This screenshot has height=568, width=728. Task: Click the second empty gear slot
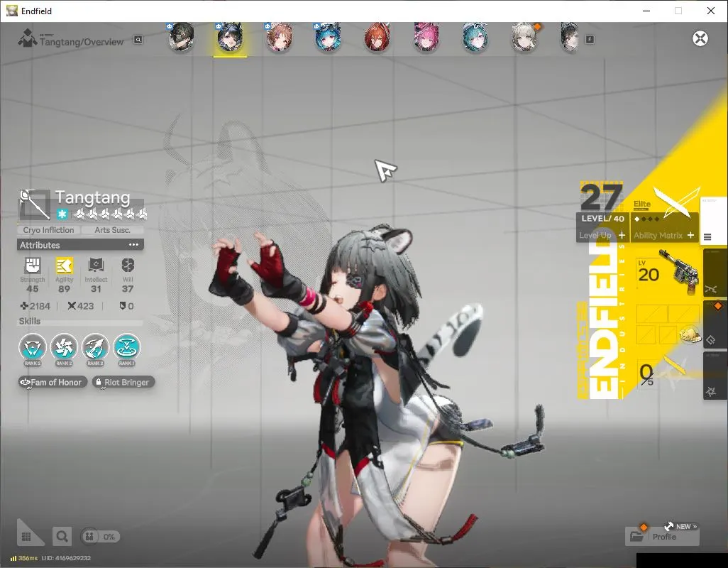[x=683, y=314]
